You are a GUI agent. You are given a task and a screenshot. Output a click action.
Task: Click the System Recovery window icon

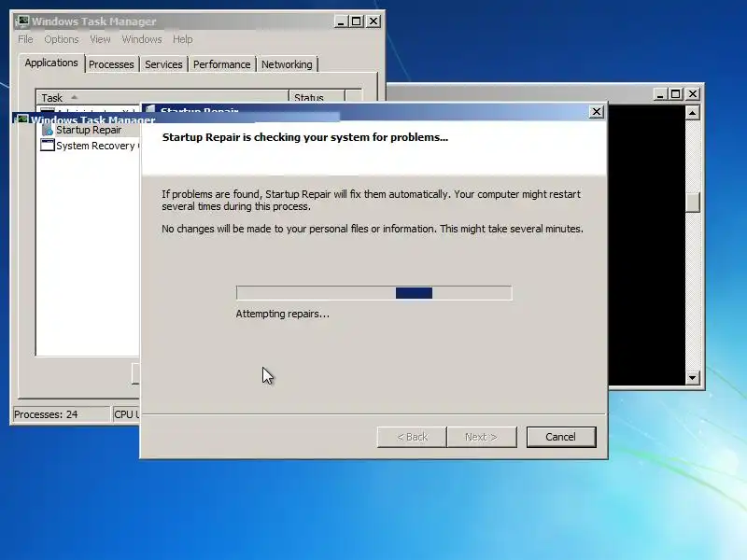click(48, 146)
